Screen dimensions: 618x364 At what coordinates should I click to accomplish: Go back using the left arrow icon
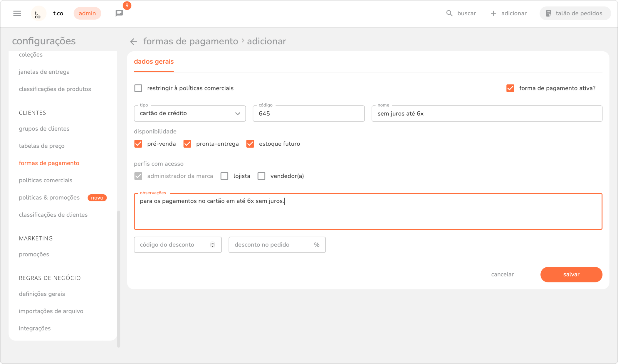(x=134, y=42)
